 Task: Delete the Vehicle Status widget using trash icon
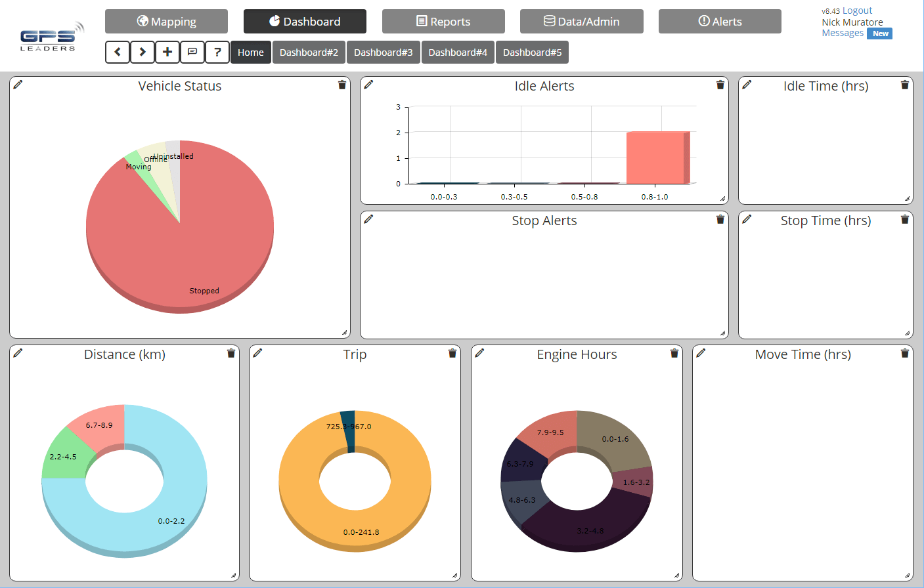[341, 84]
